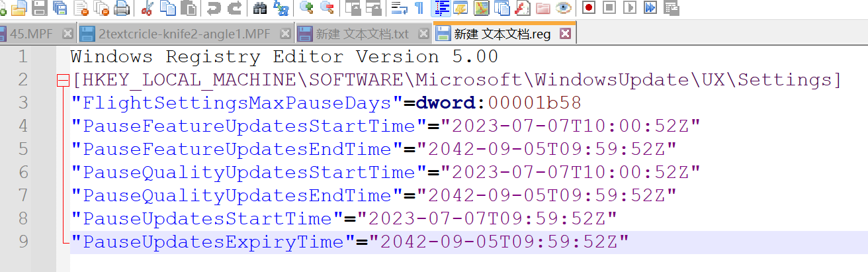Run the macro multiple times icon
This screenshot has width=868, height=272.
pos(650,8)
